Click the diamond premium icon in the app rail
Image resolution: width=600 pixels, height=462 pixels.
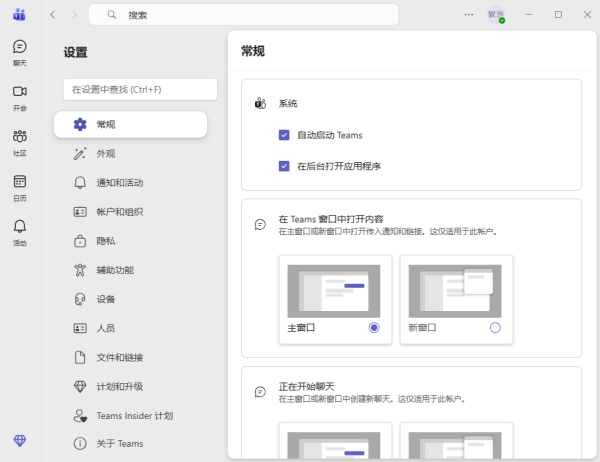tap(20, 441)
